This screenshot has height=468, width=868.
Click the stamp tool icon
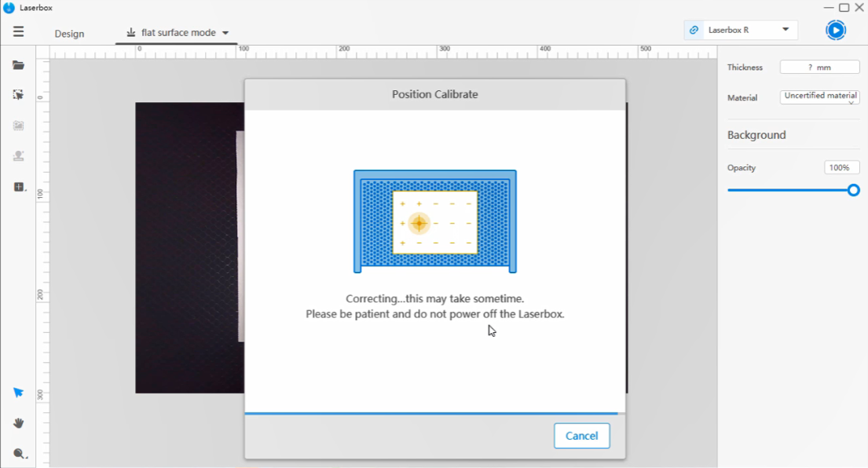18,156
